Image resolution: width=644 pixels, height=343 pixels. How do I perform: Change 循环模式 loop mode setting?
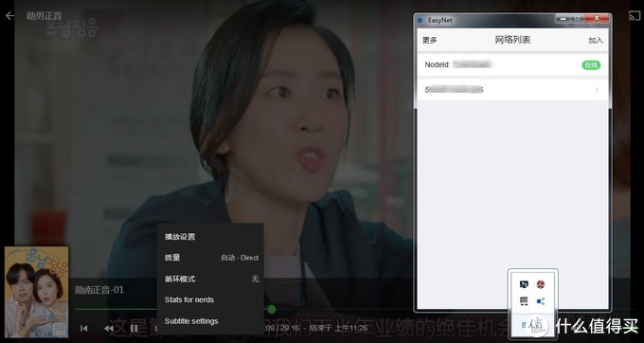[x=210, y=279]
